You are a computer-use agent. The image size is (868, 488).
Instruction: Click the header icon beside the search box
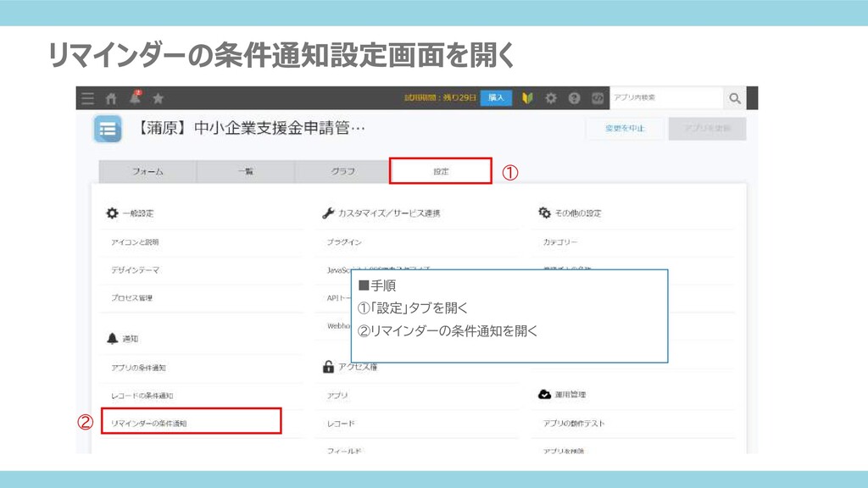(598, 98)
